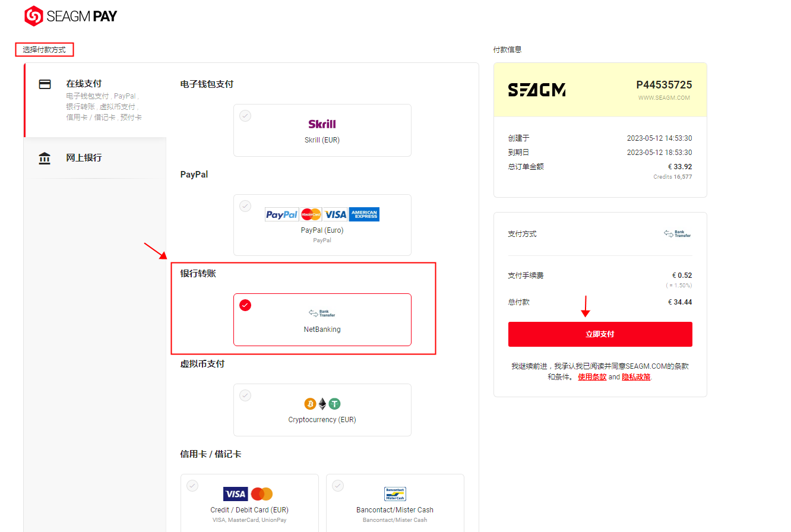This screenshot has height=532, width=791.
Task: Click the Bank Transfer icon in NetBanking card
Action: point(322,313)
